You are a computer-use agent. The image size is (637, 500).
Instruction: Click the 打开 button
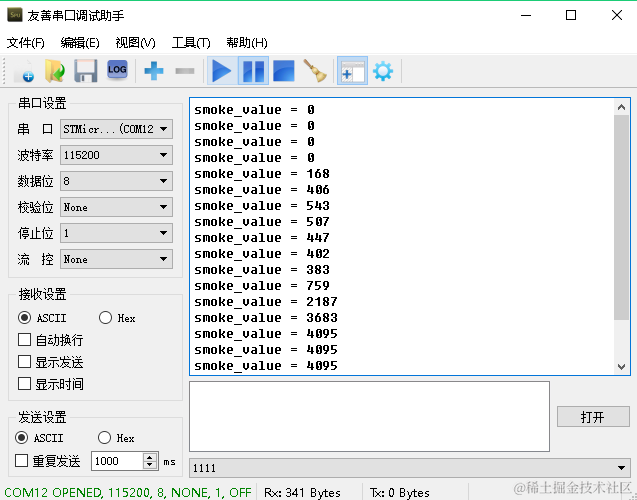click(593, 417)
